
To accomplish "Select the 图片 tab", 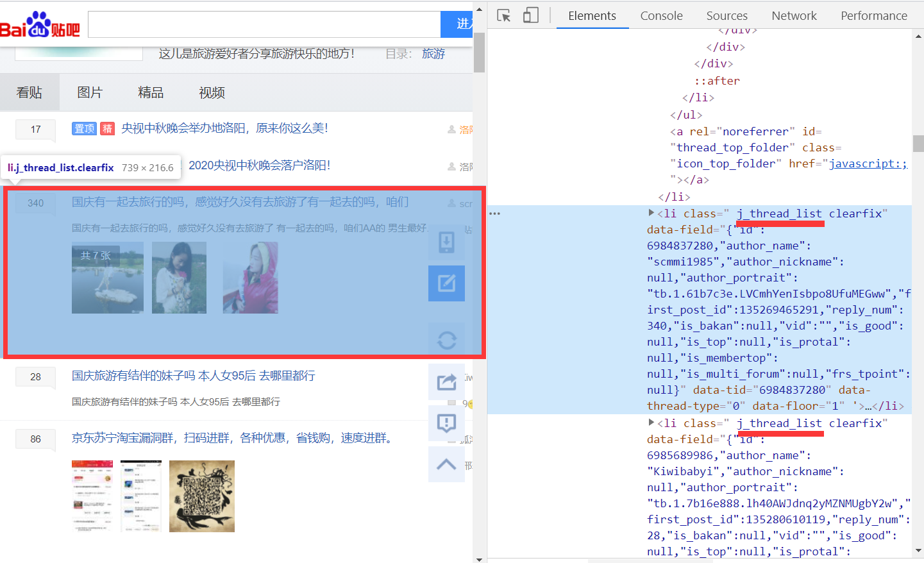I will (x=90, y=92).
